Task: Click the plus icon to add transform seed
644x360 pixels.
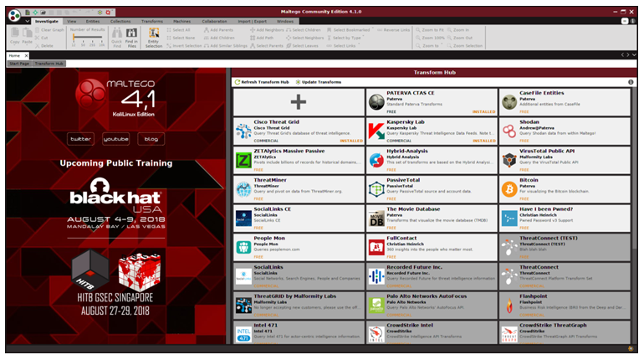Action: (x=298, y=101)
